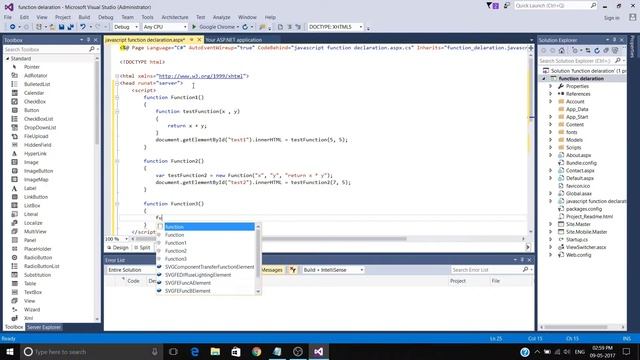
Task: Open Google Chrome from the taskbar
Action: point(257,352)
